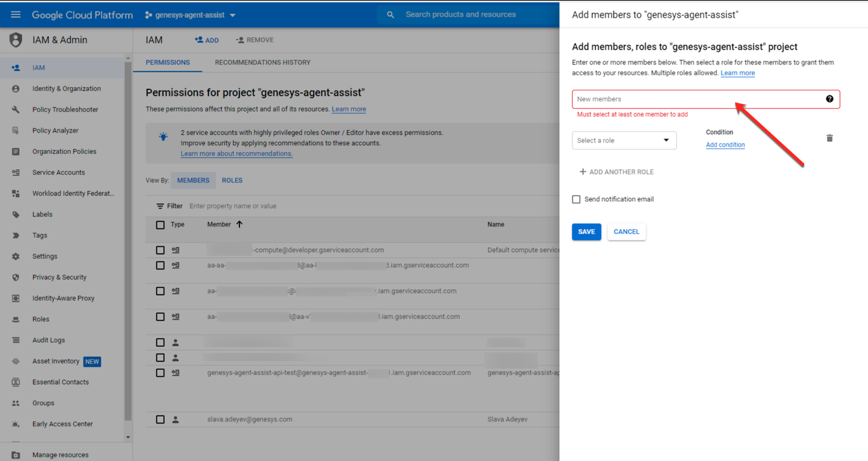The height and width of the screenshot is (461, 868).
Task: Enable Send notification email checkbox
Action: 576,199
